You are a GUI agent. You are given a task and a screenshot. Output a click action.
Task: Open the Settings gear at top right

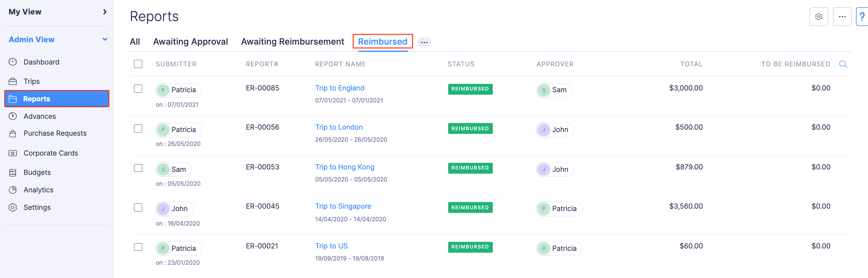tap(819, 16)
